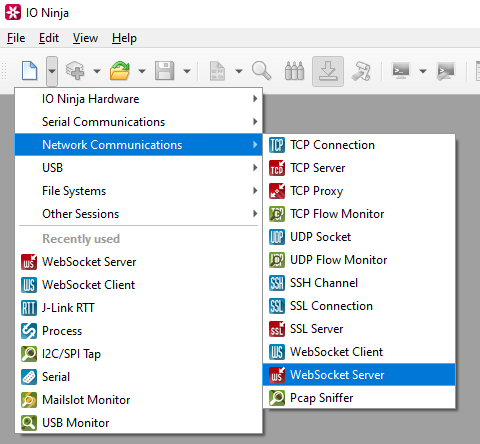Expand the Save dropdown arrow

[187, 71]
